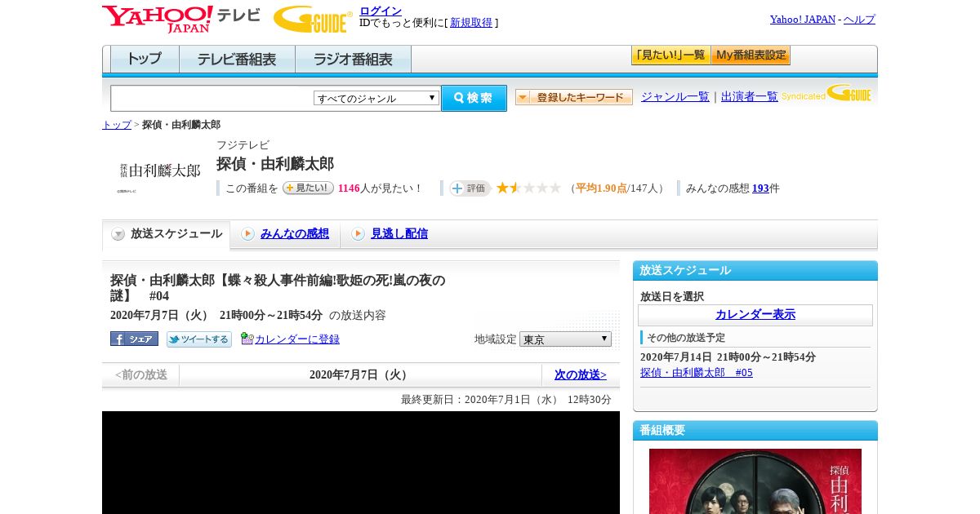Click the black video player area
This screenshot has width=980, height=514.
[361, 463]
